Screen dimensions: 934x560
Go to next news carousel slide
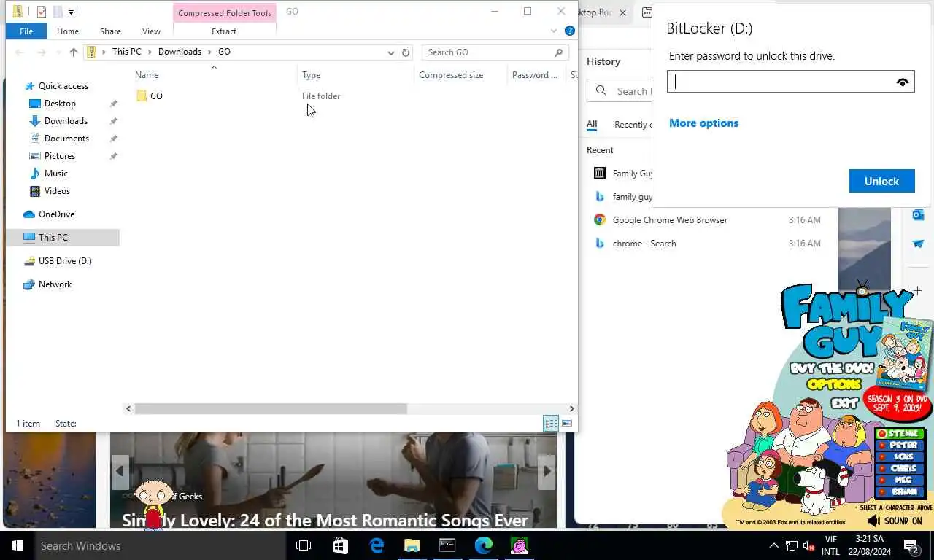(547, 471)
